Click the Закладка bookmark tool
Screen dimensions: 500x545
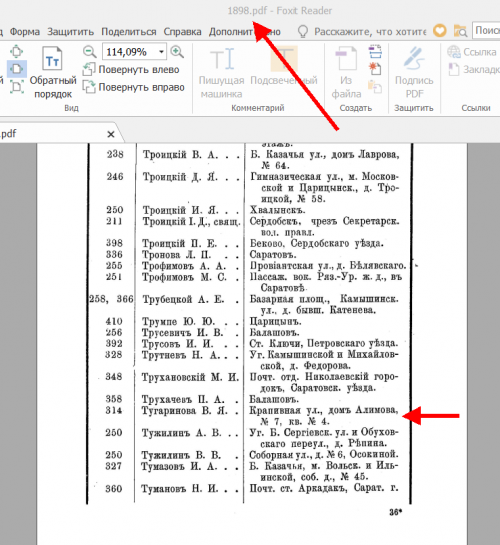click(x=474, y=70)
